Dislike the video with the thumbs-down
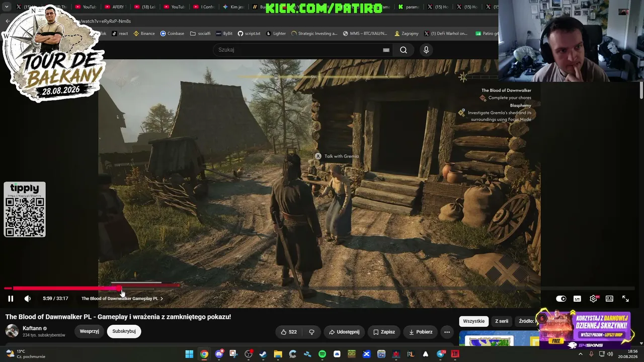The width and height of the screenshot is (644, 362). tap(311, 332)
